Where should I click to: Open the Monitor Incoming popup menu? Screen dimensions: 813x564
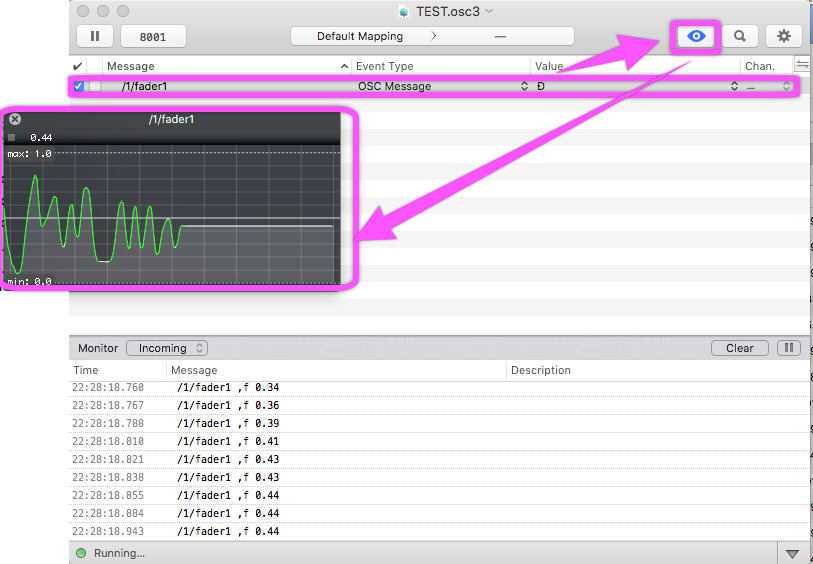(x=166, y=348)
